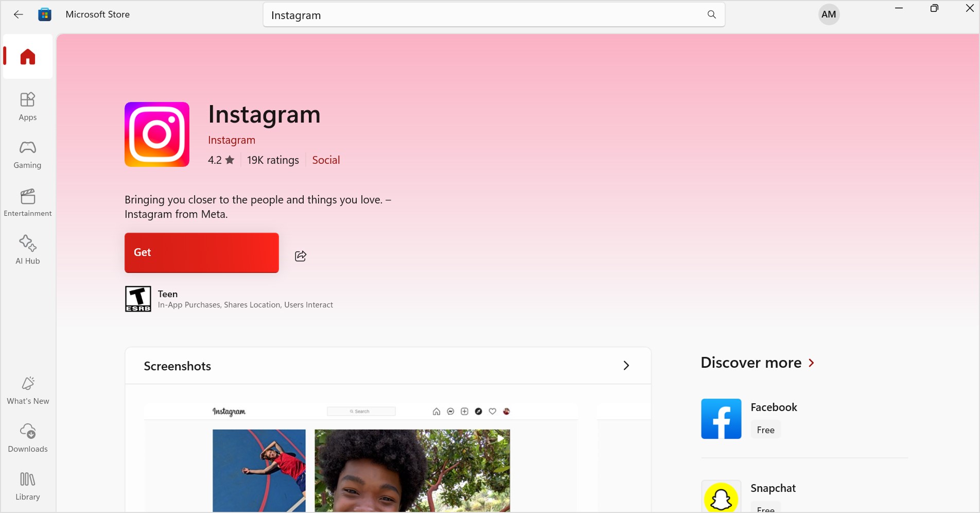Viewport: 980px width, 513px height.
Task: Share the Instagram app listing
Action: point(301,256)
